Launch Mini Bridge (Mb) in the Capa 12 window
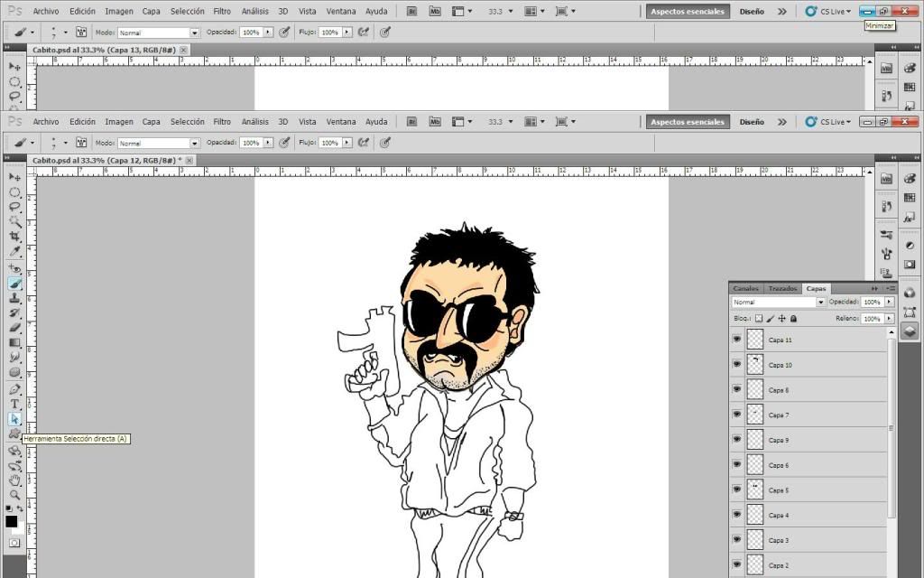Screen dimensions: 924x578 (435, 122)
